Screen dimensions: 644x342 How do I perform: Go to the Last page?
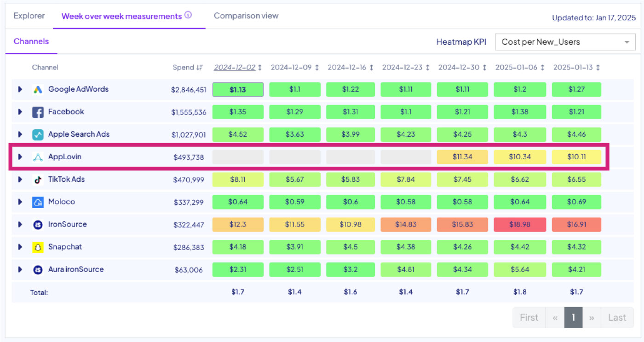pos(616,318)
